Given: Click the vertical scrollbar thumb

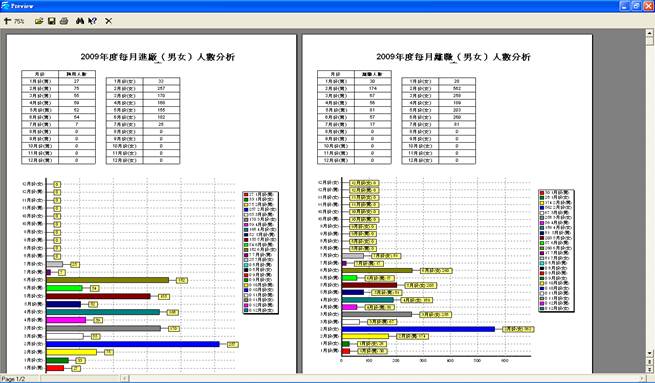Looking at the screenshot, I should [x=650, y=41].
